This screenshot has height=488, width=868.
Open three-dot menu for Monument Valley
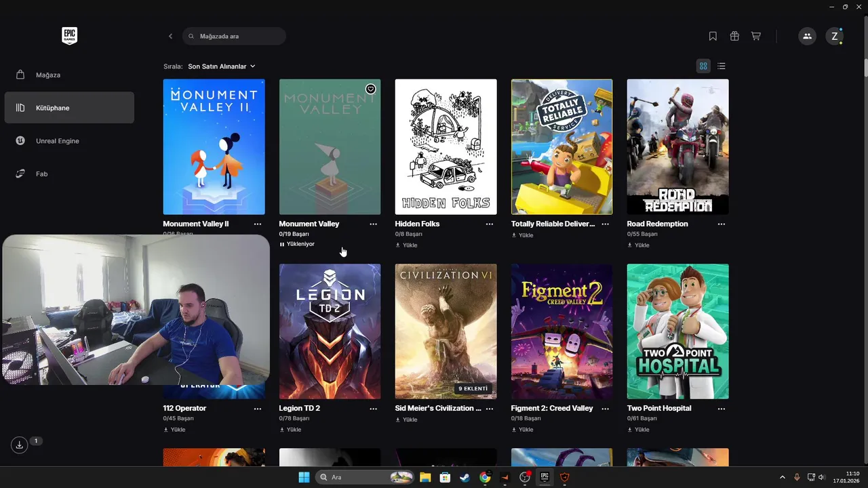374,224
